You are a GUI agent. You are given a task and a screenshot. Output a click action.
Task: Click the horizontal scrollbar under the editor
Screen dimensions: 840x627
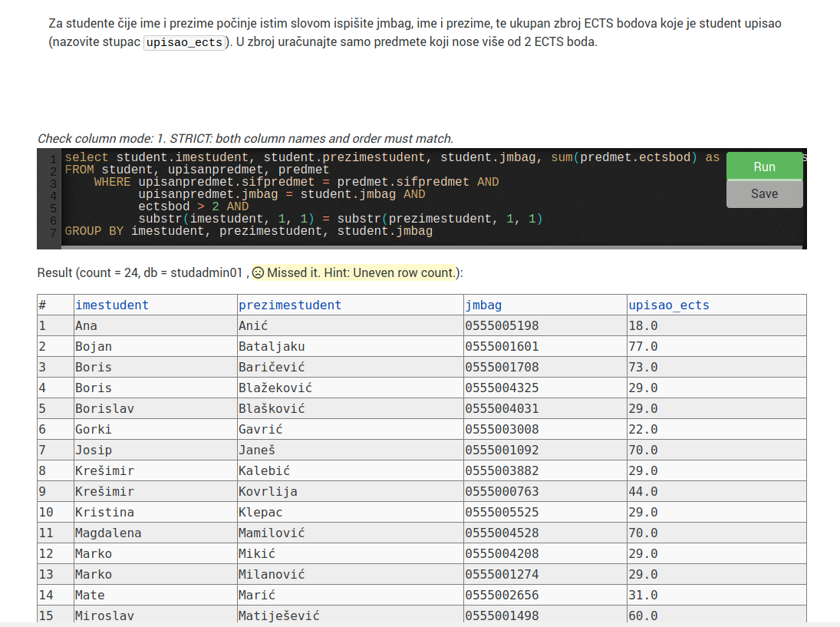[432, 248]
